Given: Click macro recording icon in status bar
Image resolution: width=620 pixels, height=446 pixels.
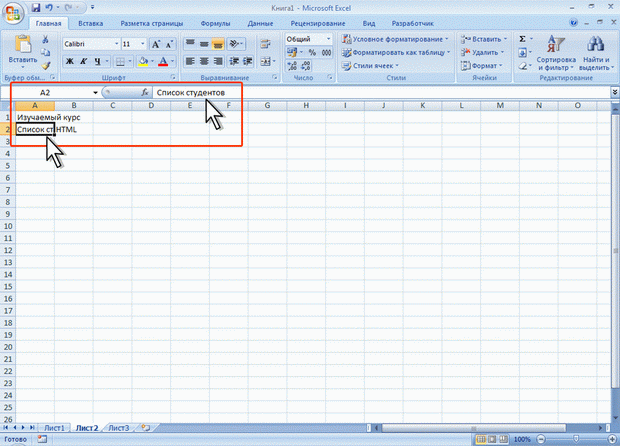Looking at the screenshot, I should click(42, 439).
